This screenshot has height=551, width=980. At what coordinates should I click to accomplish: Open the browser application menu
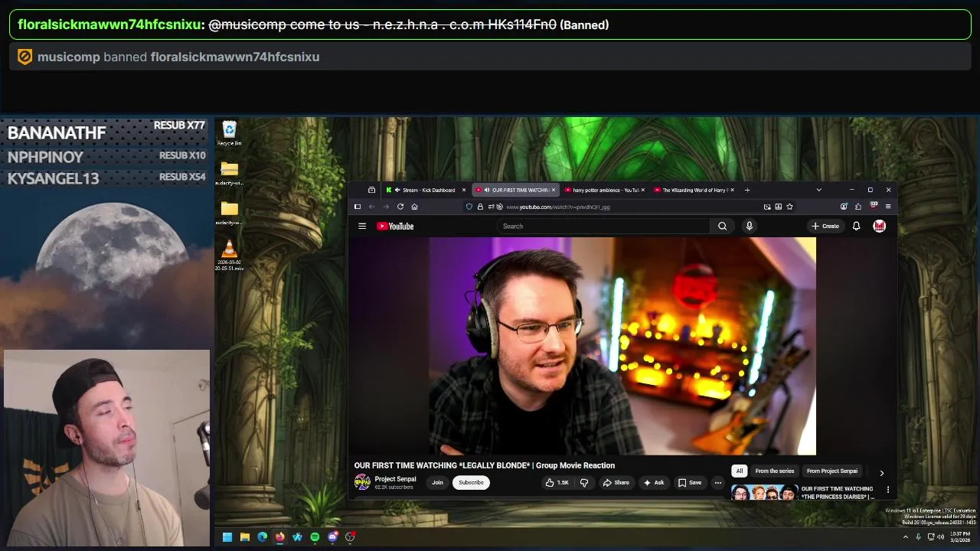pos(888,207)
